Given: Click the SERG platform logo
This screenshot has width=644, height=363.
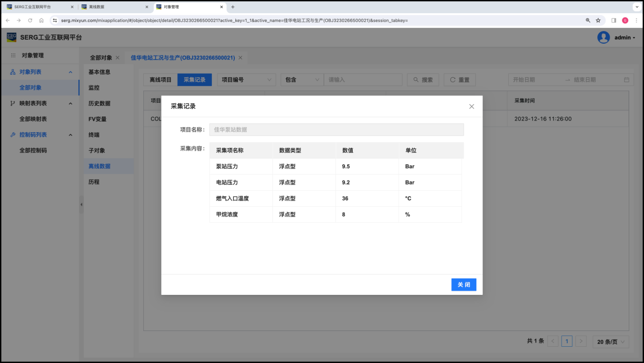Looking at the screenshot, I should (x=12, y=37).
